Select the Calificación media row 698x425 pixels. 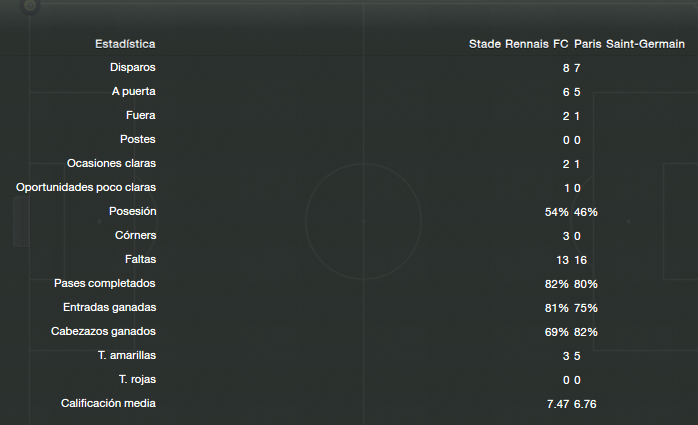pos(349,404)
